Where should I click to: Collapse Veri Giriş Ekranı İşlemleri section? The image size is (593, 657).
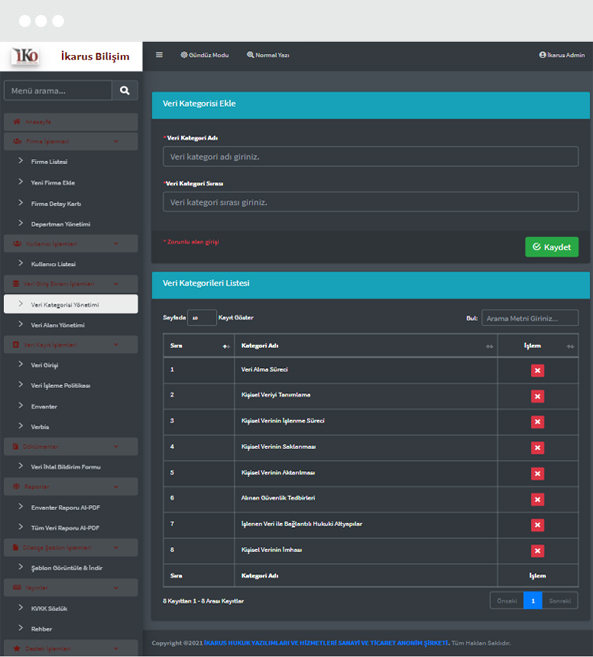coord(71,284)
